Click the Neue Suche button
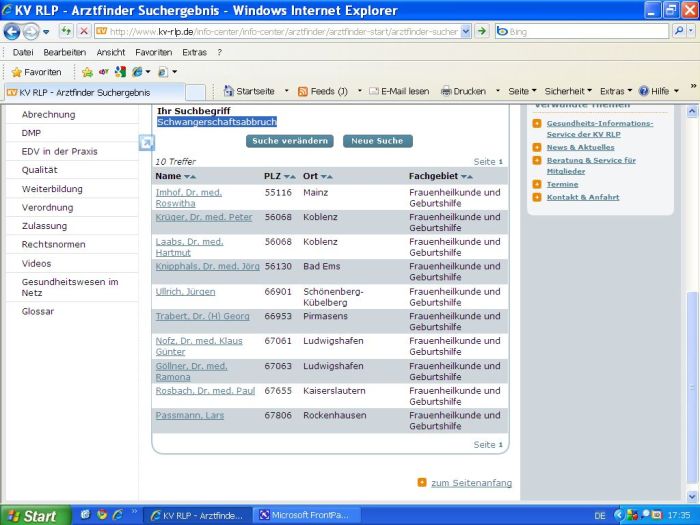This screenshot has width=700, height=525. coord(377,141)
